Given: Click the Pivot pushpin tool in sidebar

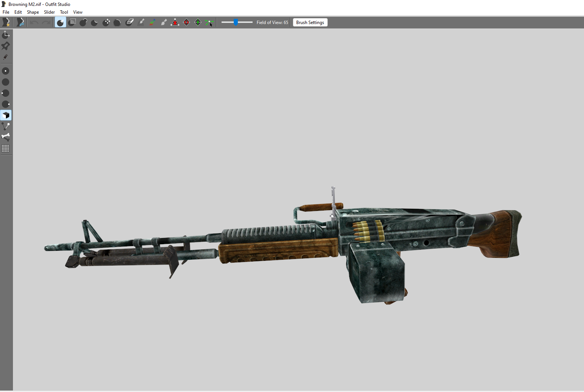Looking at the screenshot, I should click(6, 46).
